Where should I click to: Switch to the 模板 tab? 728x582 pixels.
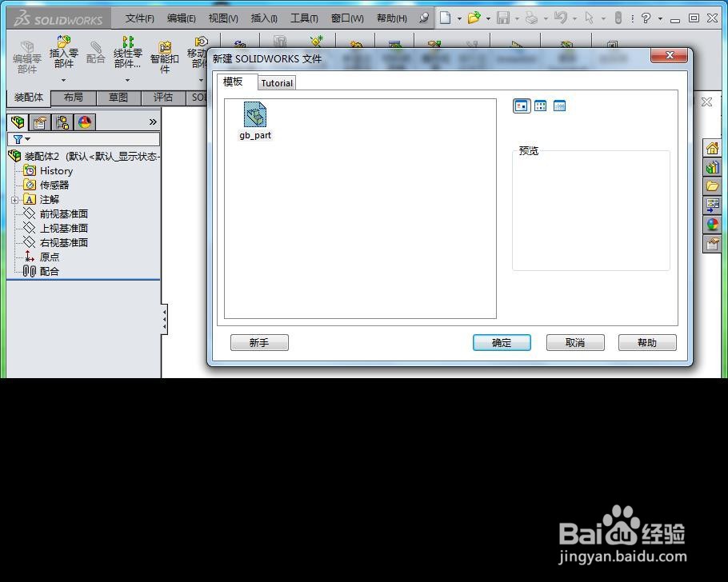coord(234,82)
